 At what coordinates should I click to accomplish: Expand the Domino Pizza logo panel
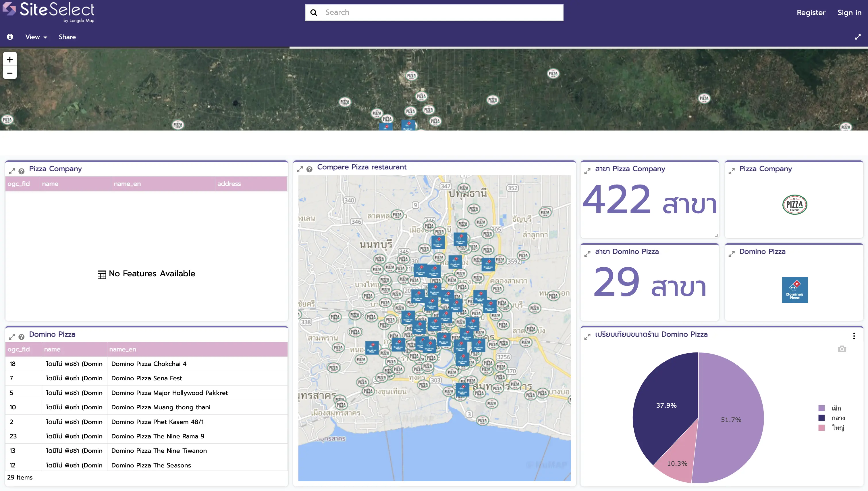(x=731, y=254)
